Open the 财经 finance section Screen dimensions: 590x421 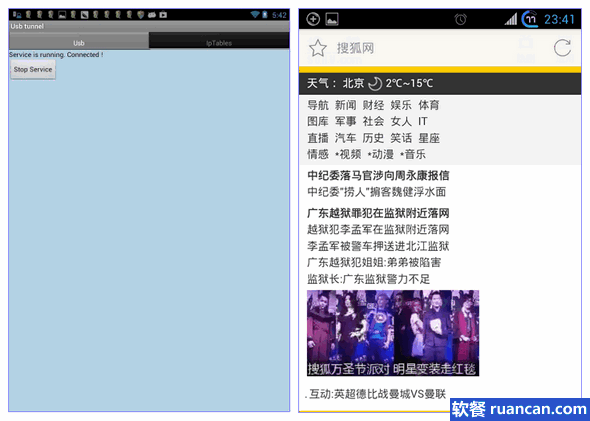pyautogui.click(x=373, y=105)
